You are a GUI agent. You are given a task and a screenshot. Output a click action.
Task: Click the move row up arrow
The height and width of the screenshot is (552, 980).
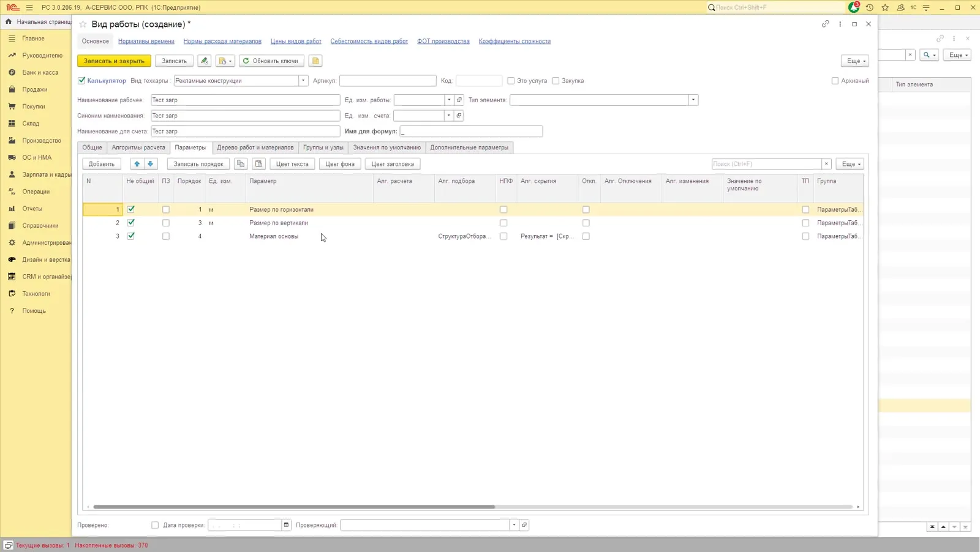[x=137, y=164]
